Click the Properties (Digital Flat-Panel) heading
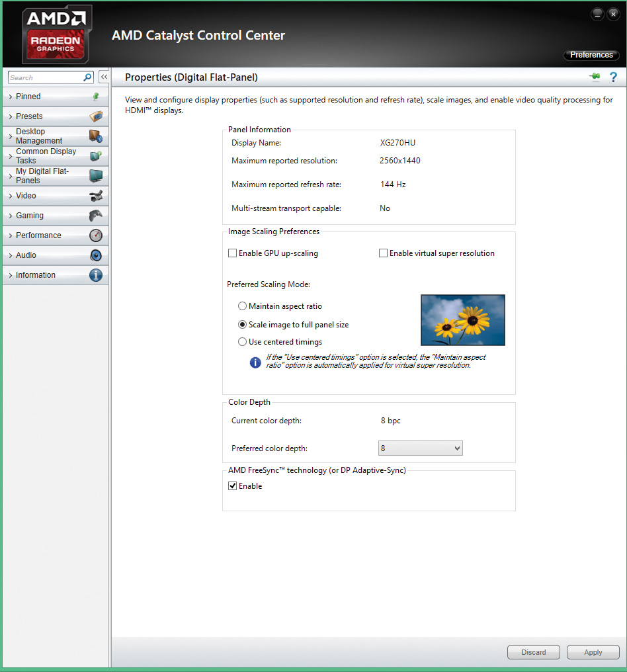Screen dimensions: 627x672 [x=192, y=77]
